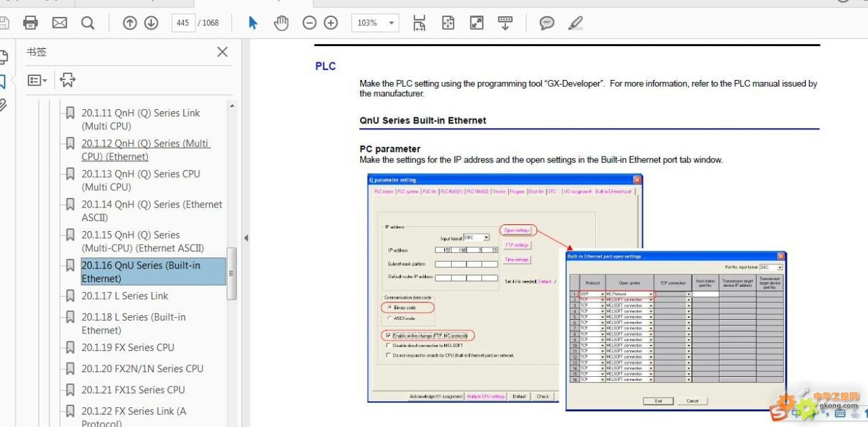Open bookmark 20.1.18 L Series (Built-in Ethernet)
The width and height of the screenshot is (868, 427).
click(134, 323)
